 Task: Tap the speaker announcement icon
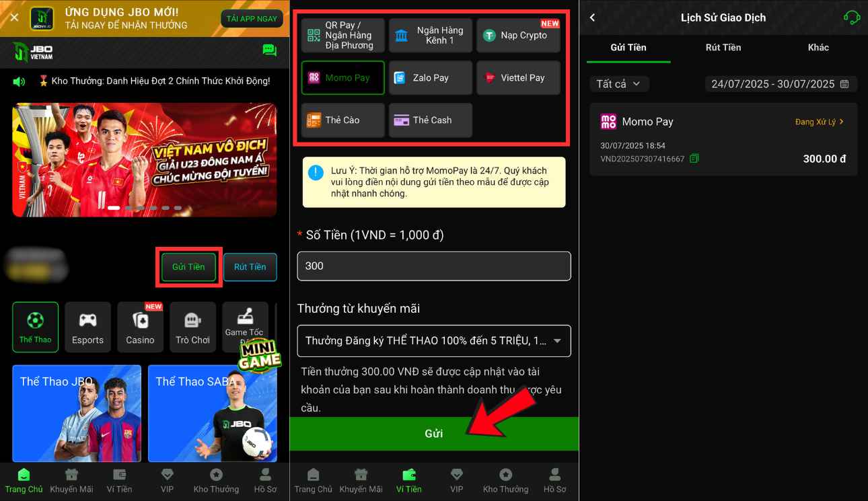[x=19, y=81]
